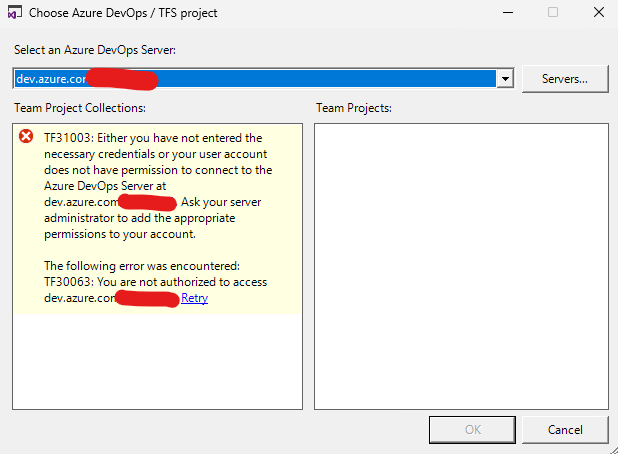This screenshot has height=454, width=618.
Task: Click the red error icon beside TF31003
Action: click(x=26, y=136)
